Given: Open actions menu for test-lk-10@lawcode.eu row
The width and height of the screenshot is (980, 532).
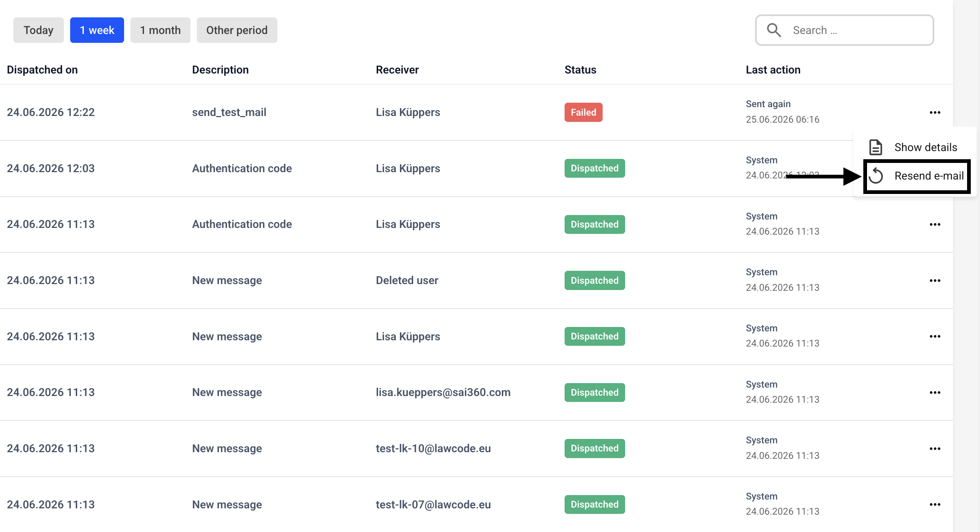Looking at the screenshot, I should 935,449.
